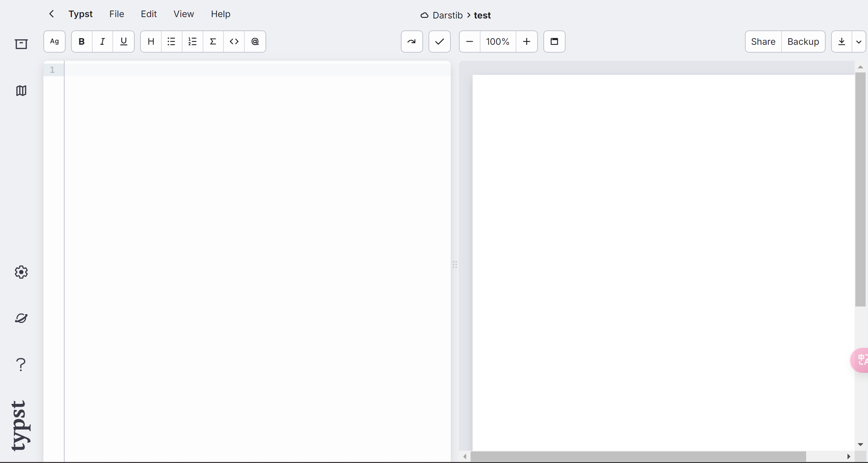Toggle the preview panel visibility icon
Image resolution: width=868 pixels, height=463 pixels.
click(x=554, y=42)
